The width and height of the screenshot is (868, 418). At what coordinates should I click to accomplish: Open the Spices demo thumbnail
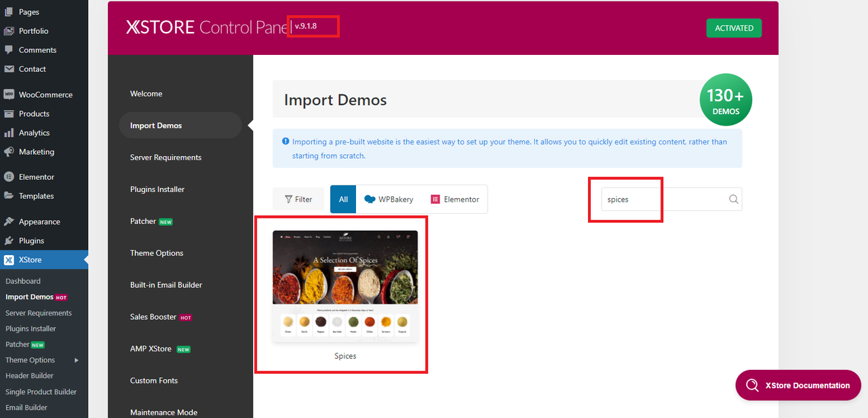pos(345,286)
